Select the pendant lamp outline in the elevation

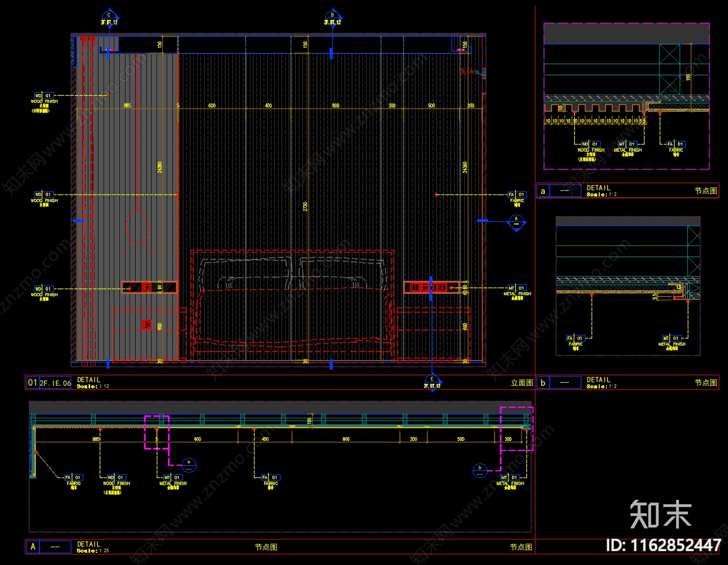click(x=137, y=228)
